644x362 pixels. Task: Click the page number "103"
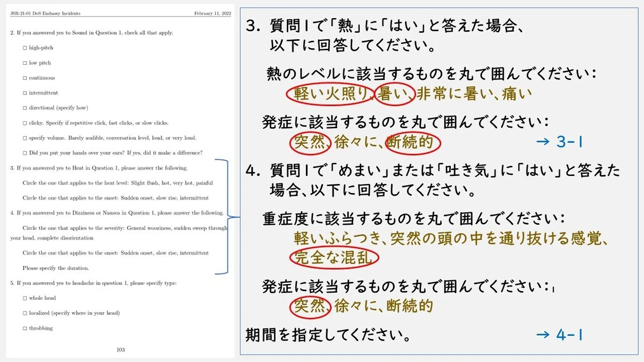pos(121,350)
